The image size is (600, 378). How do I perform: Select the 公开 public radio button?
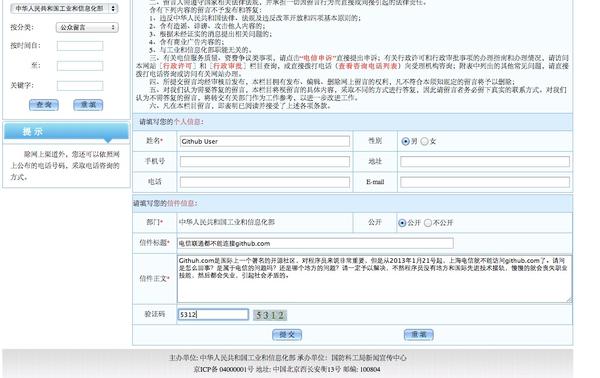[x=402, y=223]
